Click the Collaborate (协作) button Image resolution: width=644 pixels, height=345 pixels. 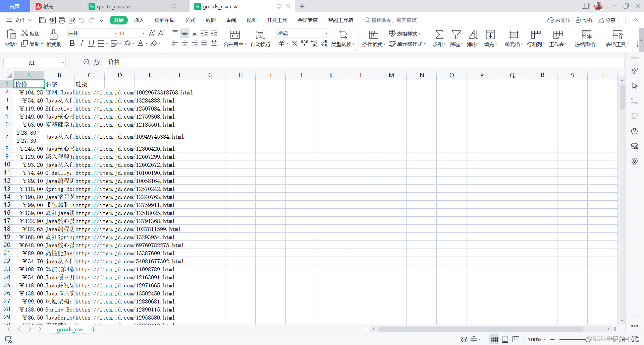point(585,20)
